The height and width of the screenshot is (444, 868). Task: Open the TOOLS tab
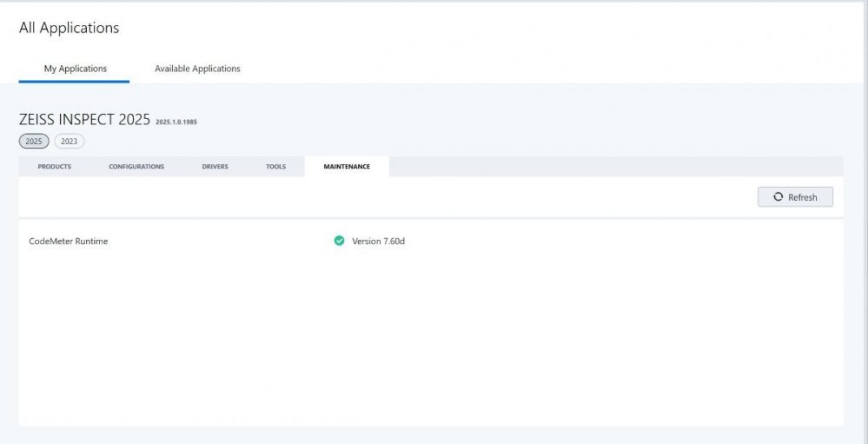pyautogui.click(x=275, y=167)
